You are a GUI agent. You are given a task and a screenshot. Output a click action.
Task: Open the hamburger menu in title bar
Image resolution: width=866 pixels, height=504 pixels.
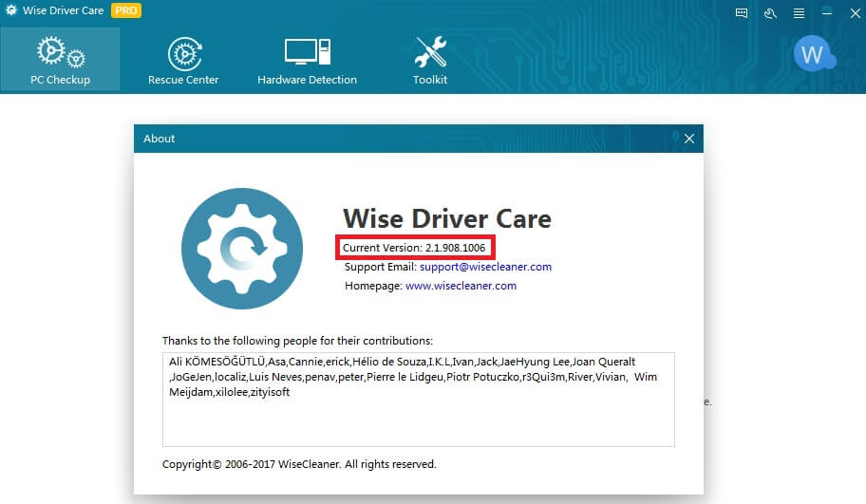coord(799,12)
